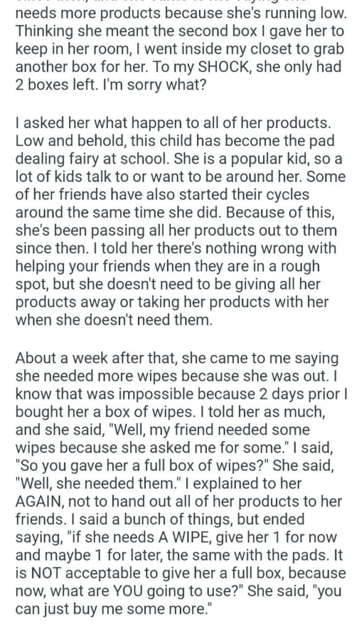Click the text "can just buy me some more."
Image resolution: width=364 pixels, height=631 pixels.
pos(112,609)
